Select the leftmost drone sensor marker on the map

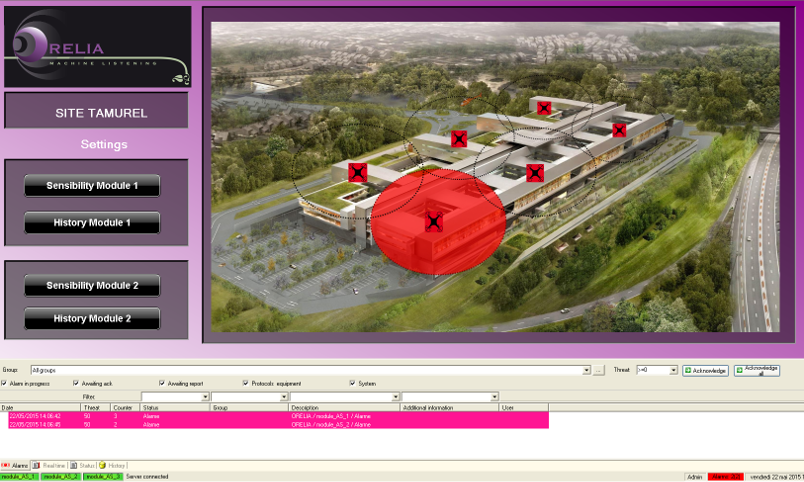click(357, 172)
